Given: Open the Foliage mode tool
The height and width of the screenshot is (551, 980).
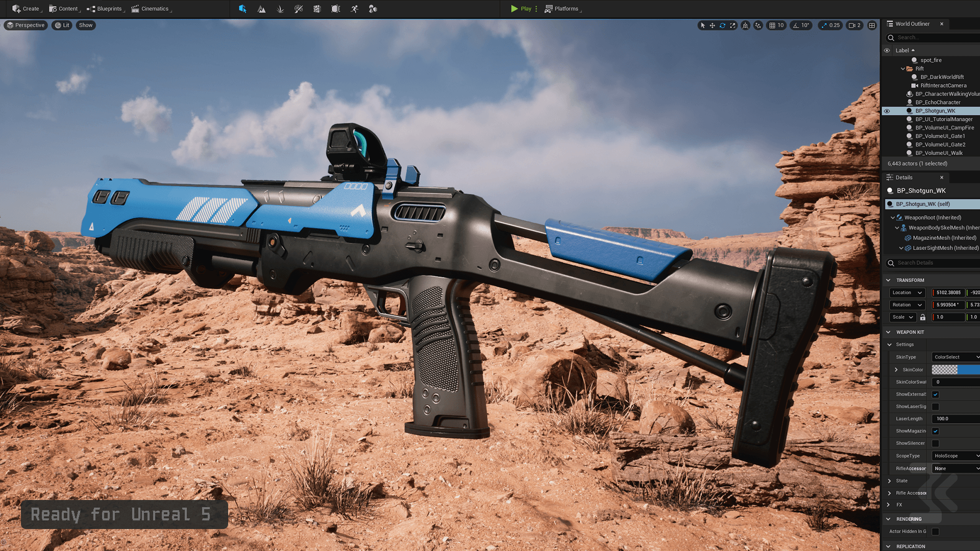Looking at the screenshot, I should 280,9.
